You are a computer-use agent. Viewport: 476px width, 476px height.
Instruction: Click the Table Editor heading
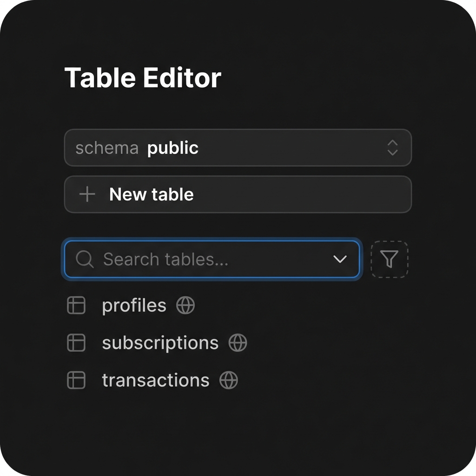[142, 78]
